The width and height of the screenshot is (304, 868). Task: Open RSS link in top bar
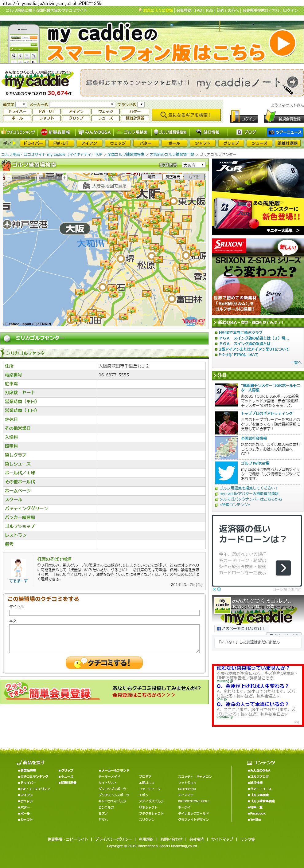pos(209,10)
